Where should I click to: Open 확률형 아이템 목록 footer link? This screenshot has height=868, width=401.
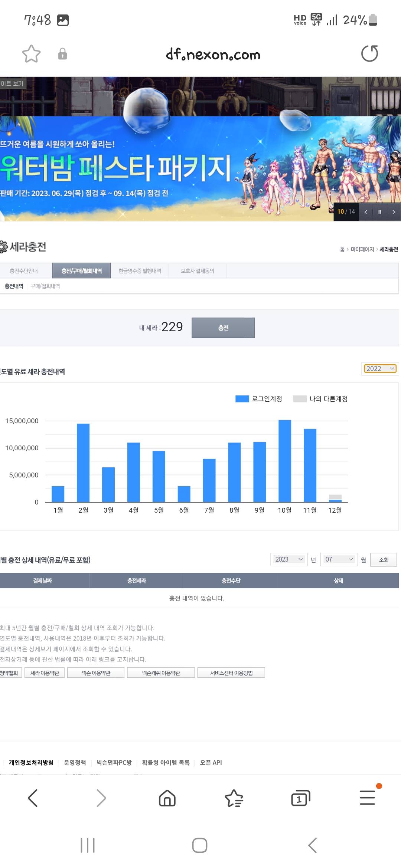pos(166,763)
